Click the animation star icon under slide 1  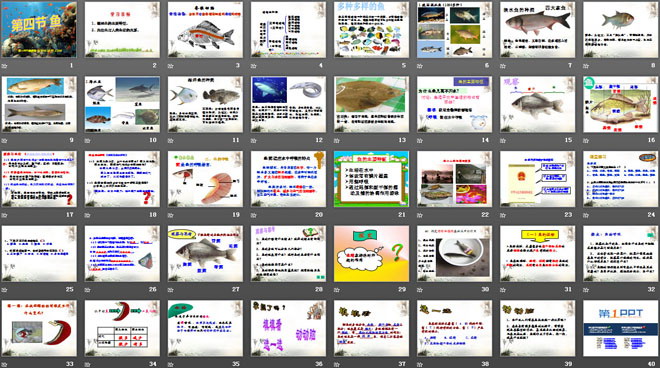(x=4, y=66)
